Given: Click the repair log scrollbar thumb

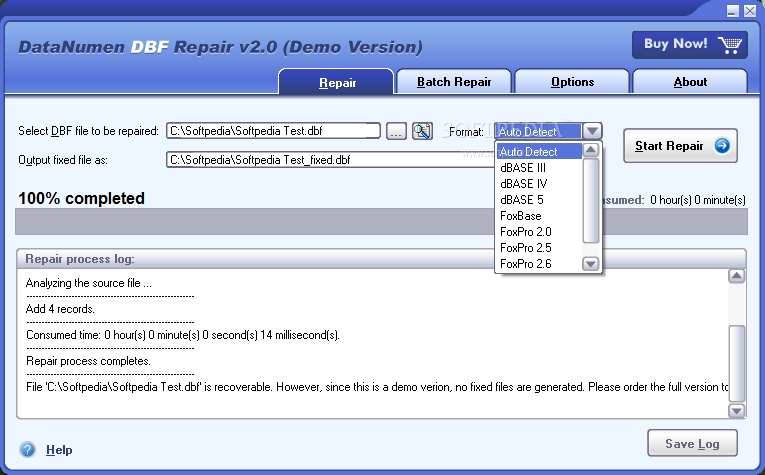Looking at the screenshot, I should click(x=736, y=363).
